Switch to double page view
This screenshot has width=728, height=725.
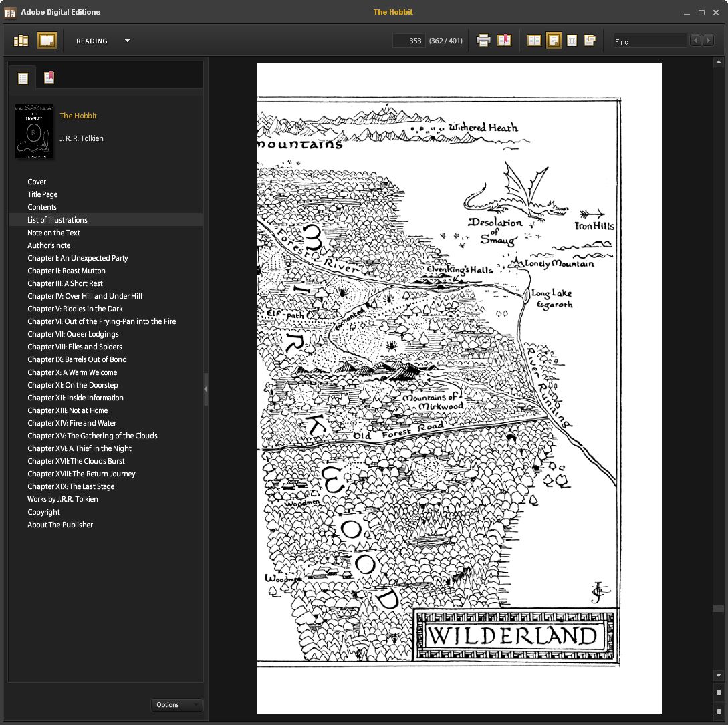click(x=534, y=41)
